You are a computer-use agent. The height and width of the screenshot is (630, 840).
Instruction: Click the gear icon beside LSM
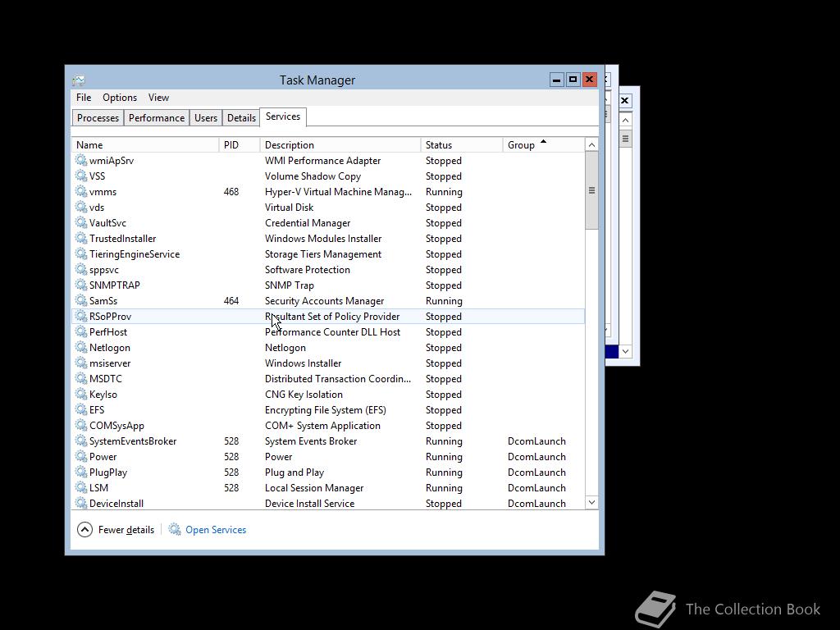pyautogui.click(x=81, y=487)
